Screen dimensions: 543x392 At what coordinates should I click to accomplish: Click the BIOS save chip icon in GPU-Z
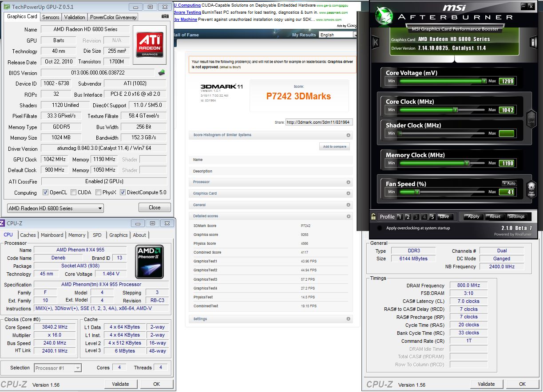162,73
